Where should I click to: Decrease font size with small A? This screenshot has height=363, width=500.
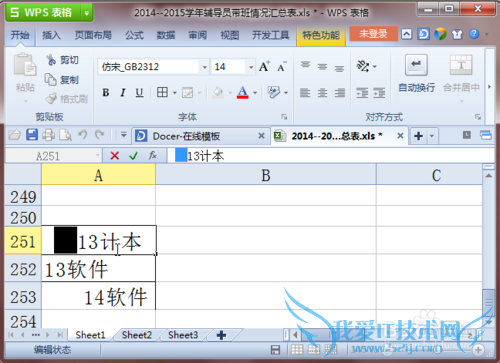[x=282, y=67]
